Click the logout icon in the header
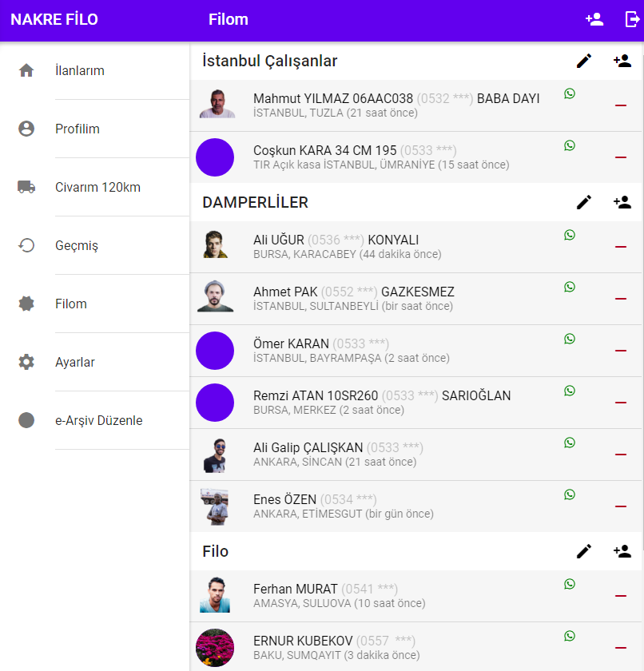The image size is (644, 671). [632, 20]
